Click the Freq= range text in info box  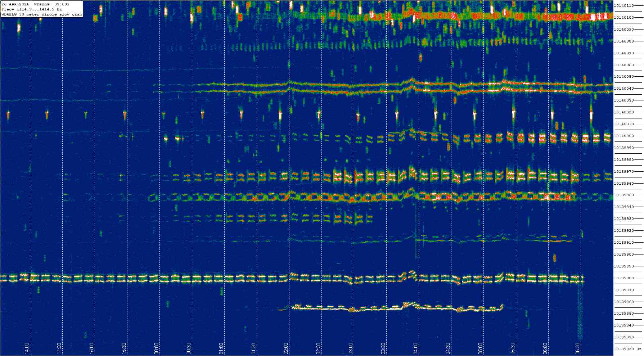tap(32, 9)
